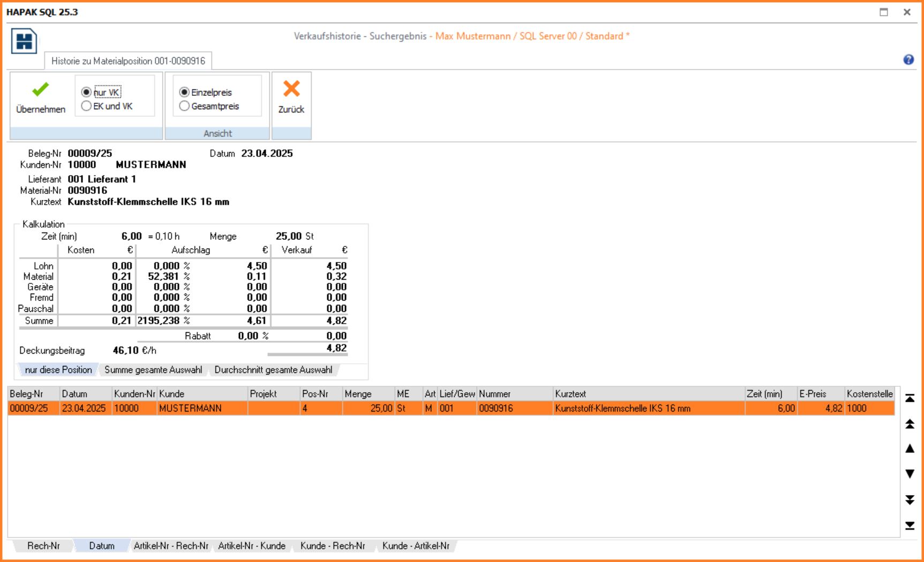The height and width of the screenshot is (562, 924).
Task: Page up with double up arrow
Action: [910, 424]
